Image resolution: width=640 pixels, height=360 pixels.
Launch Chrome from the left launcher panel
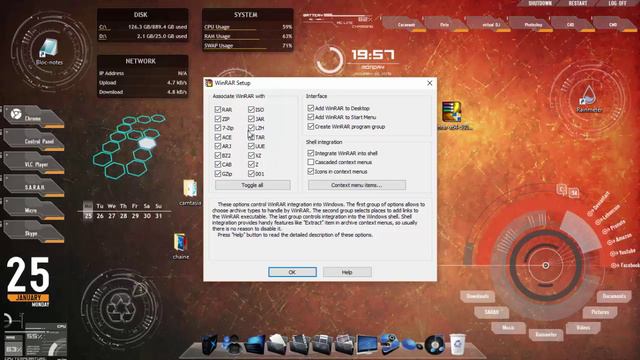coord(33,116)
